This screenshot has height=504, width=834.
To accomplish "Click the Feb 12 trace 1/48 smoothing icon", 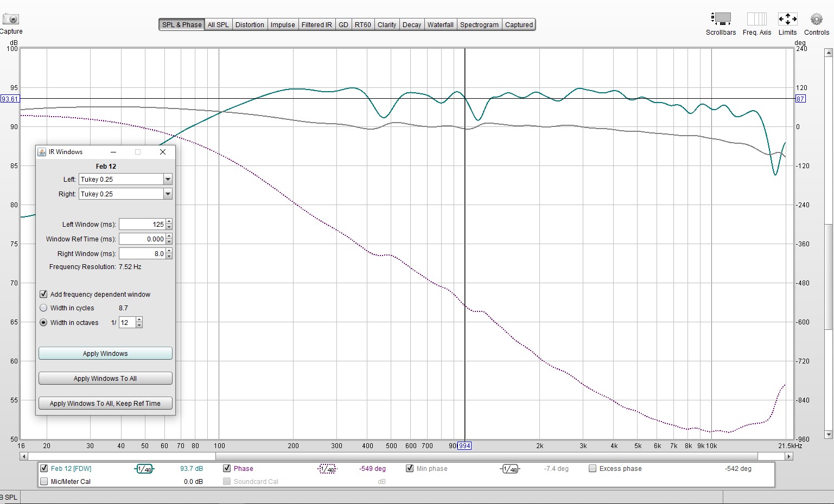I will tap(144, 469).
